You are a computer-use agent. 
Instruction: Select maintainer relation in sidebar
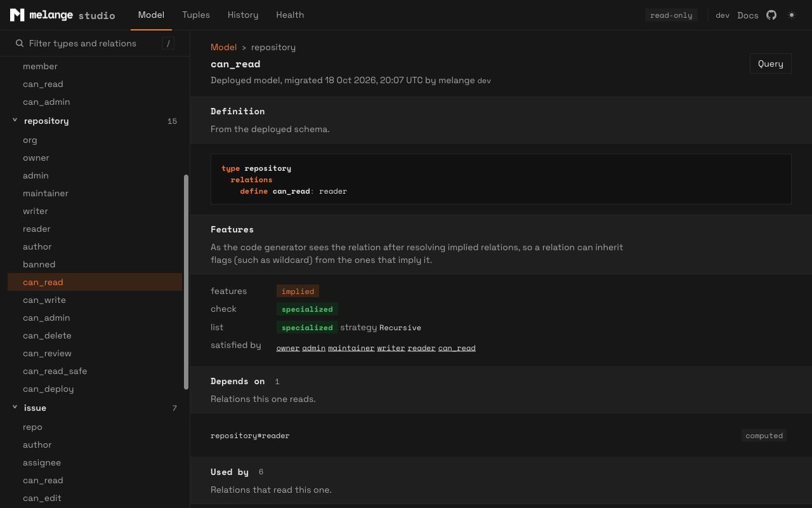[95, 193]
